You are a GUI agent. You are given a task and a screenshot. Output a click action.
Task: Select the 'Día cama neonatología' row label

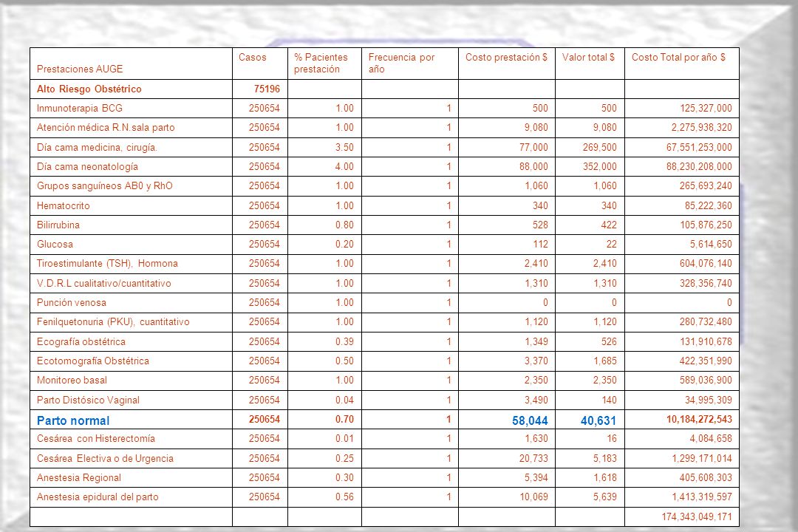tap(87, 166)
